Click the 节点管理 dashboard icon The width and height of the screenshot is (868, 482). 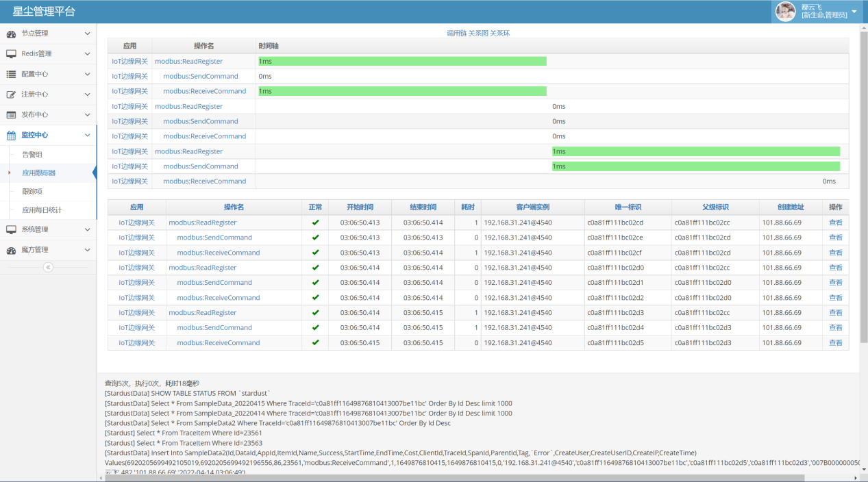11,34
